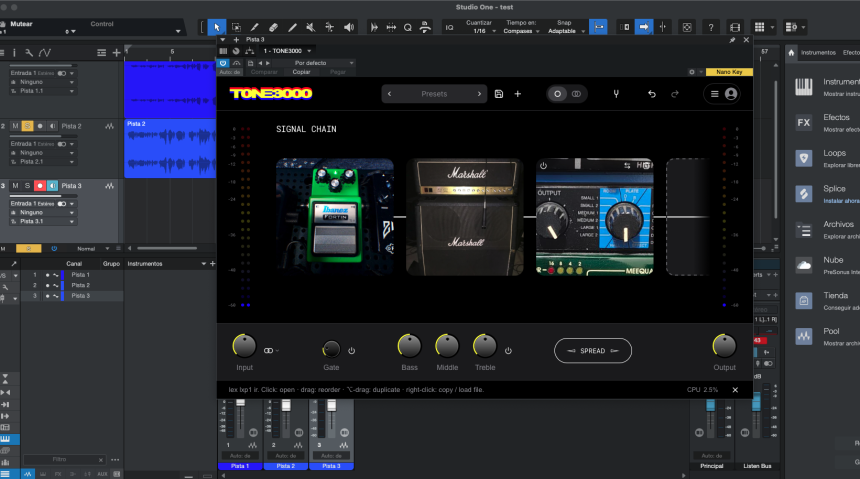This screenshot has height=479, width=860.
Task: Open Input stereo link dropdown in TONE3000
Action: coord(271,351)
